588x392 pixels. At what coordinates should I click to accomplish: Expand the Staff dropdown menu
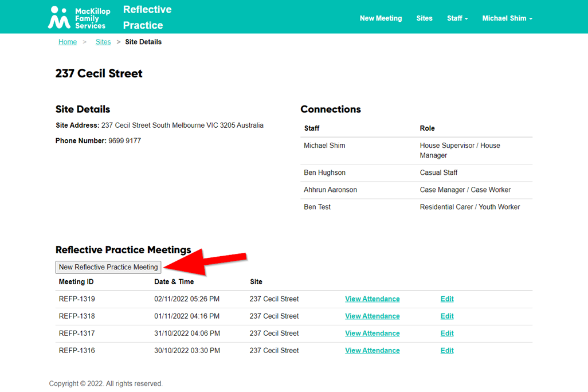click(x=457, y=18)
